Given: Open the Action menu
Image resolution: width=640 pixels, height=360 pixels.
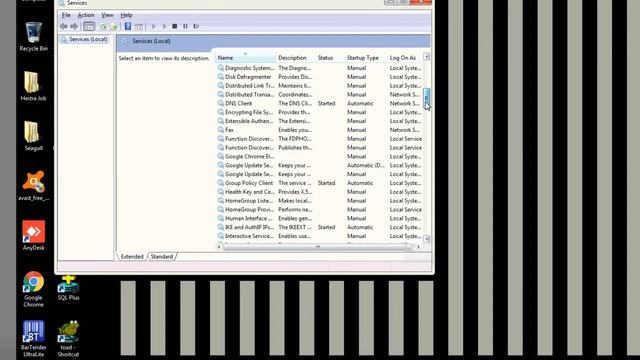Looking at the screenshot, I should pyautogui.click(x=86, y=15).
